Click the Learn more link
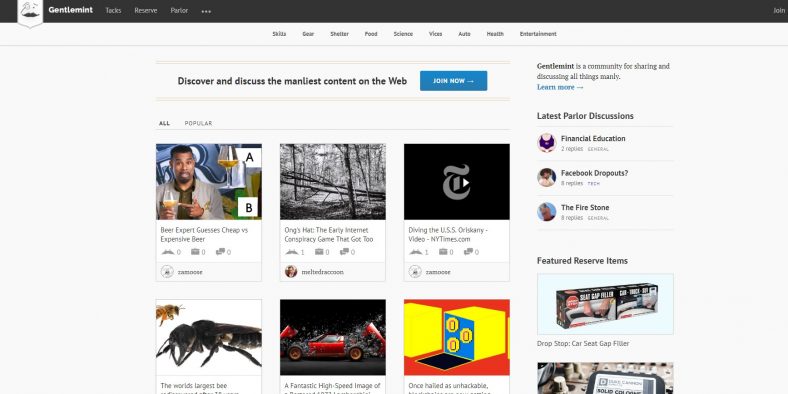The height and width of the screenshot is (394, 788). click(x=560, y=87)
